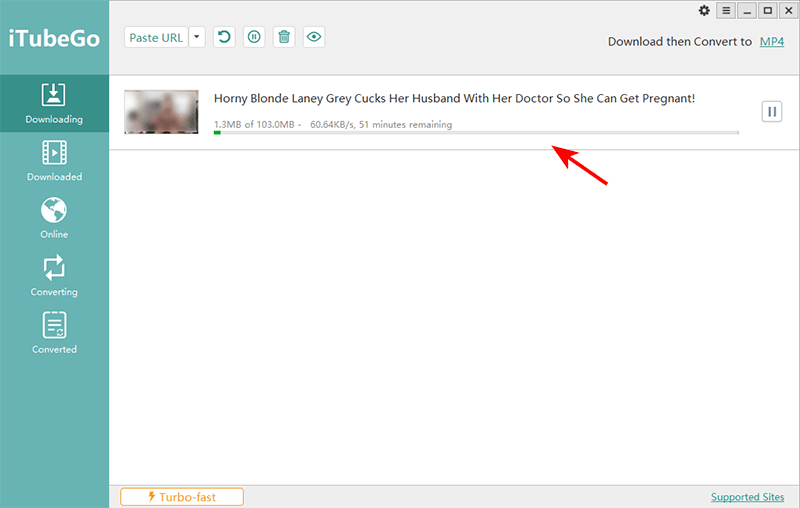Click the green download progress bar
800x508 pixels.
(476, 133)
